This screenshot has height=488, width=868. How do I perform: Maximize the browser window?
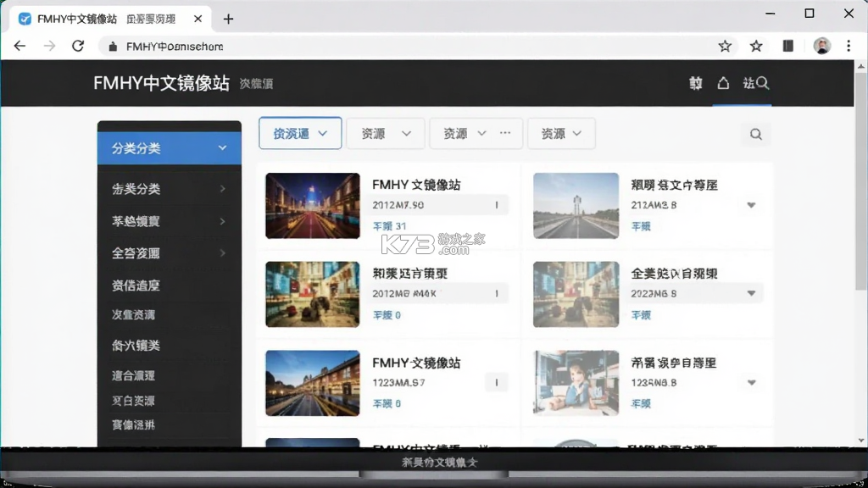pyautogui.click(x=810, y=14)
